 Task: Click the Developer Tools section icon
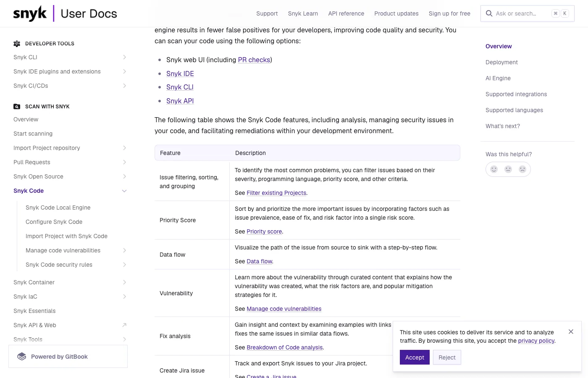17,43
